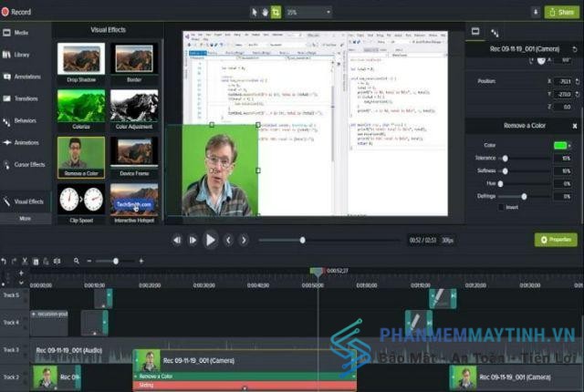Click the Paste icon in timeline toolbar

[47, 262]
